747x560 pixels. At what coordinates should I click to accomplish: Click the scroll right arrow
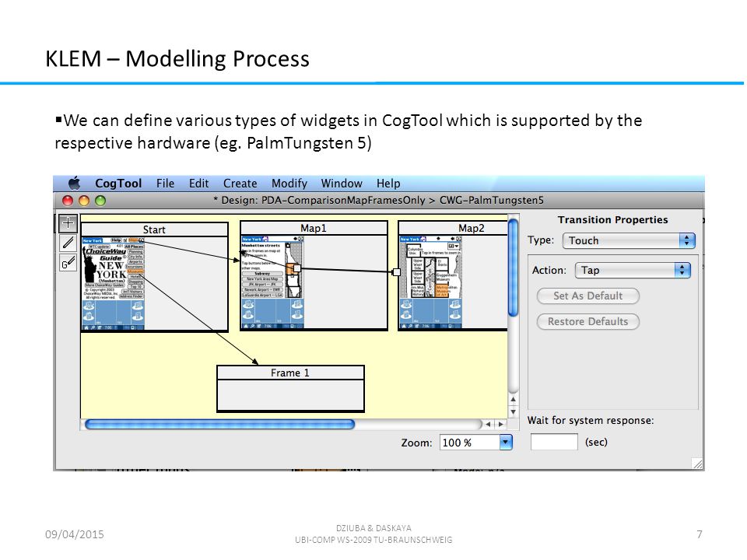tap(500, 425)
